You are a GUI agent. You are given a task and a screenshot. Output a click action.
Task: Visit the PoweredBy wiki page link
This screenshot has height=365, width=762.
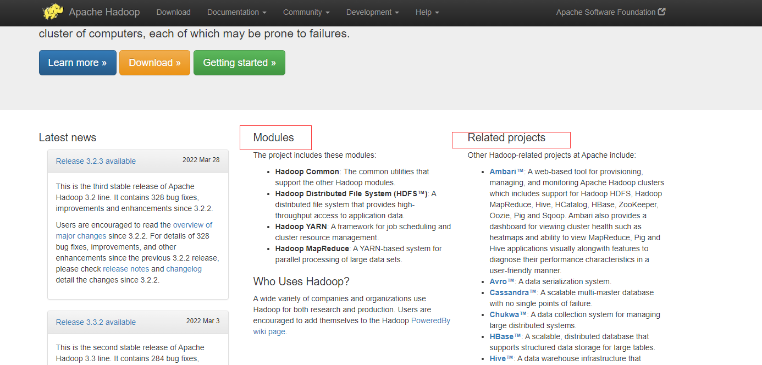[352, 326]
